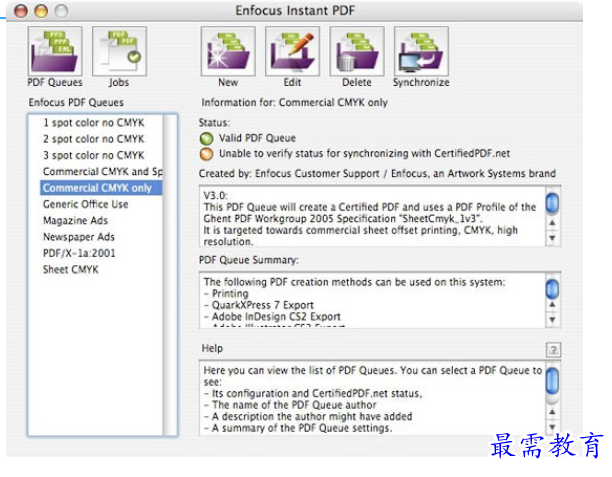Click the green Valid PDF Queue status icon
Image resolution: width=612 pixels, height=477 pixels.
[x=206, y=138]
